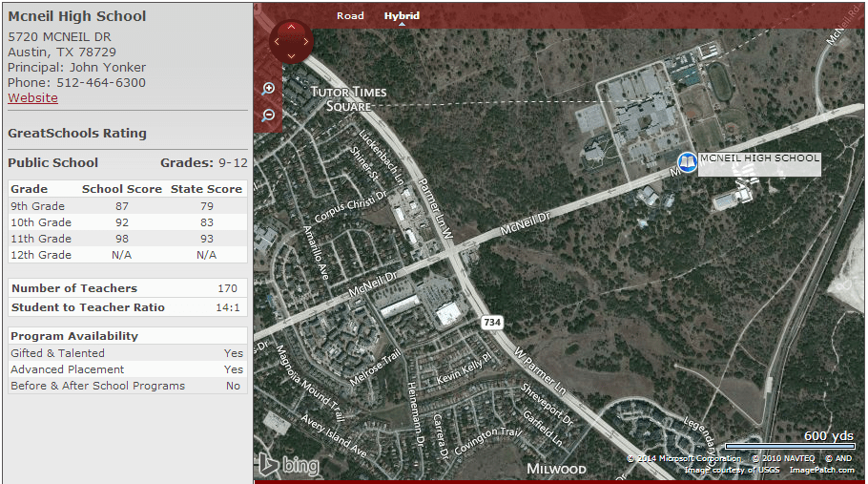Zoom in with the plus magnifier

(x=268, y=88)
